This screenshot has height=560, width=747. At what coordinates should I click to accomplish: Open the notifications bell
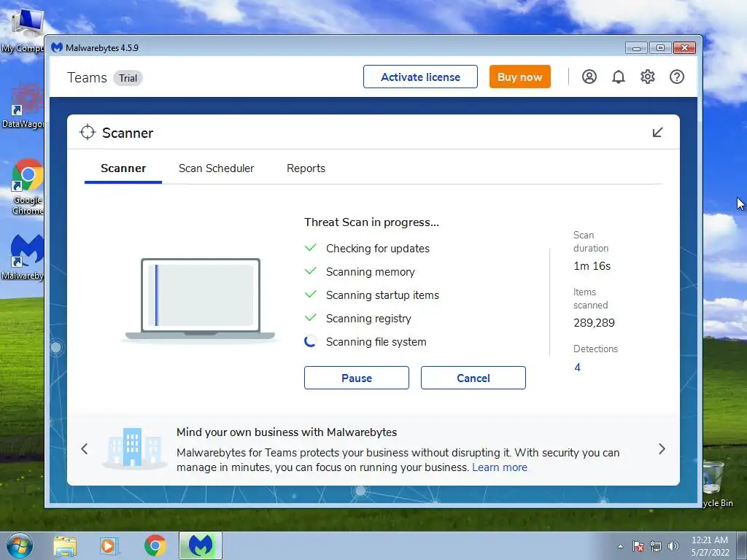click(x=619, y=77)
